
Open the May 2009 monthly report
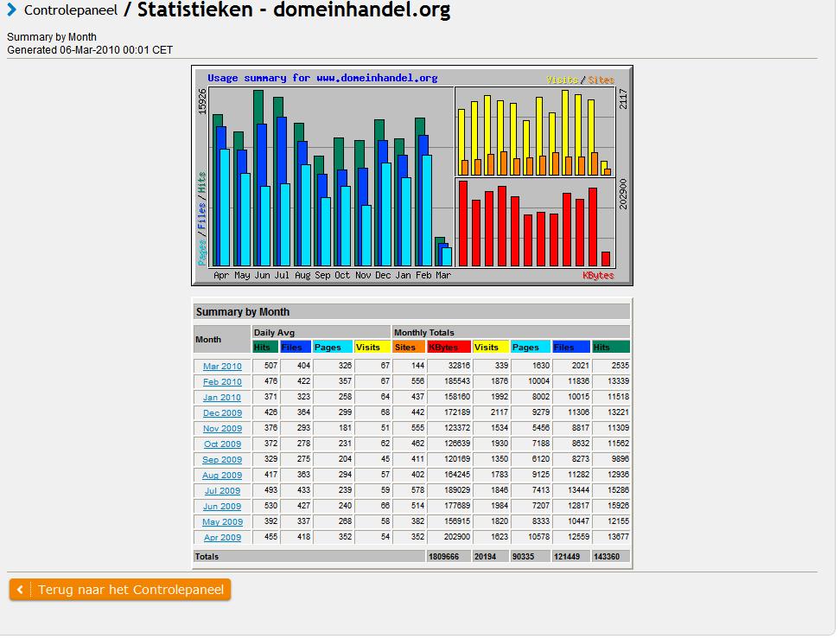click(222, 521)
